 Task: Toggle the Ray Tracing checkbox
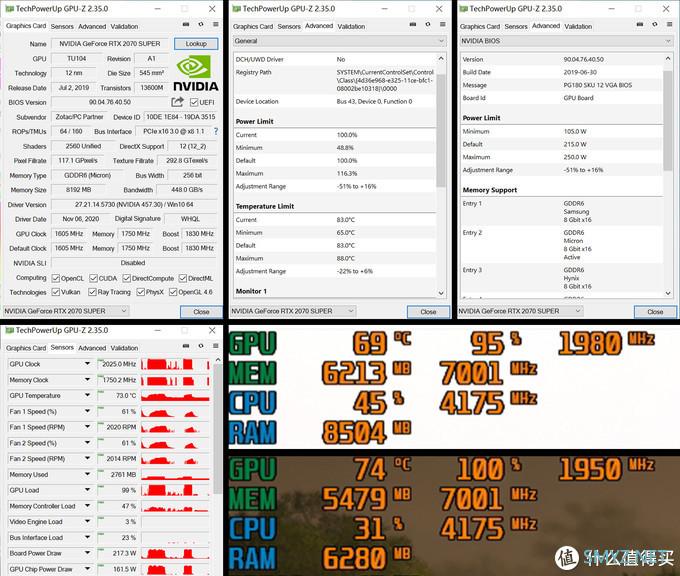tap(92, 292)
